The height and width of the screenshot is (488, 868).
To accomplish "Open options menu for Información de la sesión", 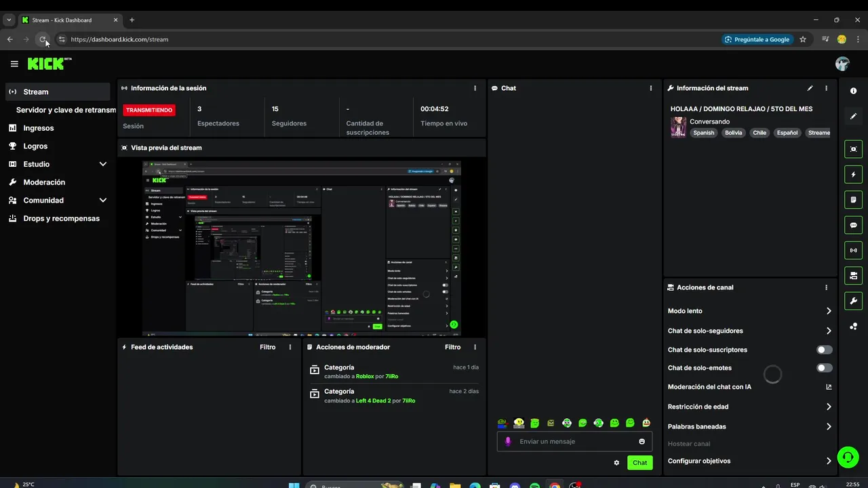I will pyautogui.click(x=475, y=88).
